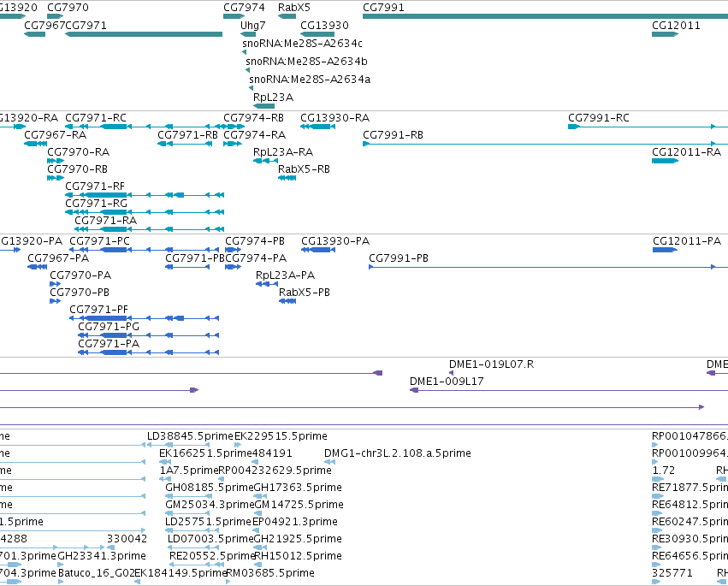728x586 pixels.
Task: Select transcript CG7971-RC label
Action: tap(96, 117)
